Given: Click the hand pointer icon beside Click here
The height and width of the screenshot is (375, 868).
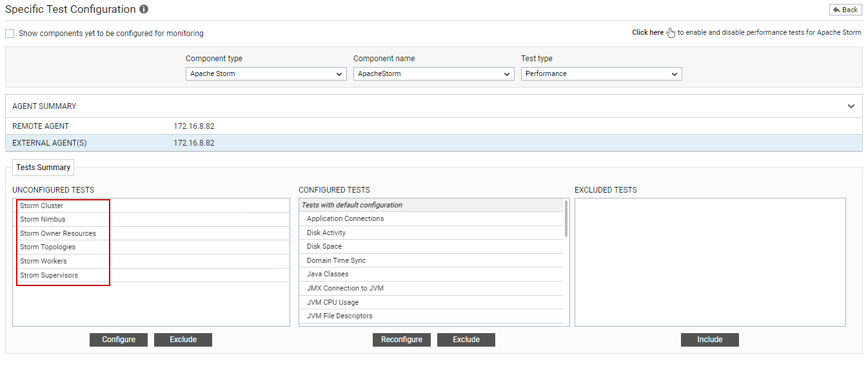Looking at the screenshot, I should 671,33.
